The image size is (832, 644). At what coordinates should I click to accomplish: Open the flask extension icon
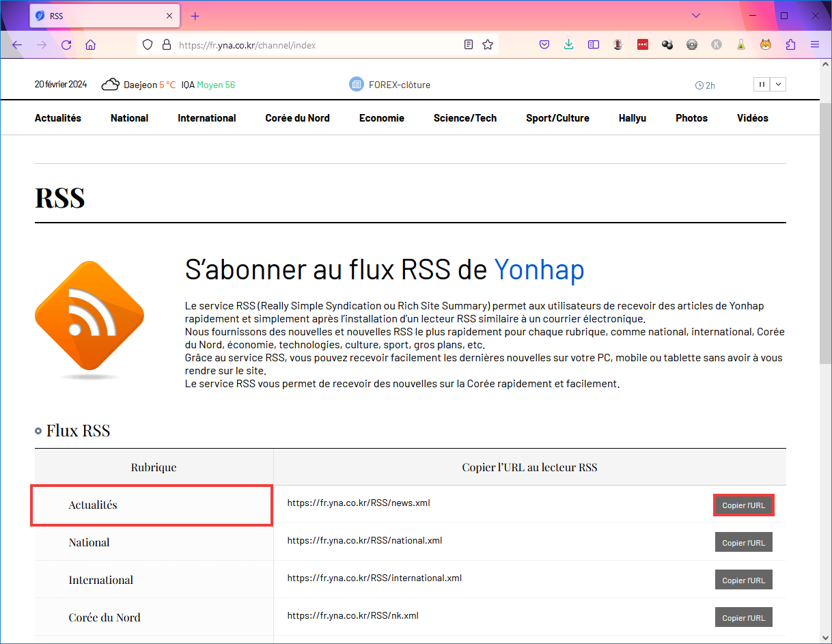[x=741, y=45]
